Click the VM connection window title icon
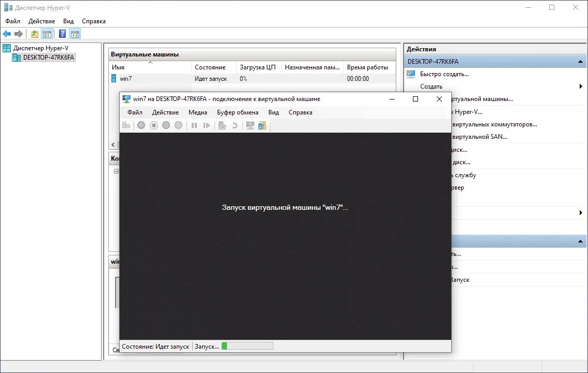 [126, 99]
